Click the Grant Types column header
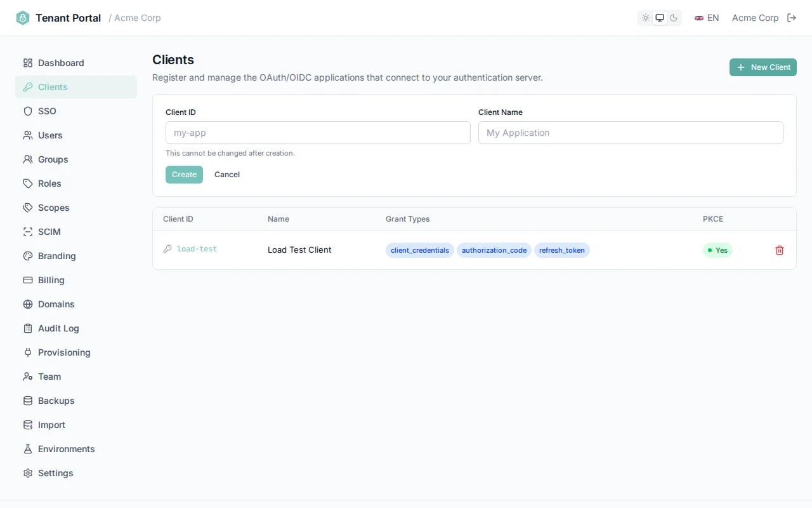 (407, 219)
